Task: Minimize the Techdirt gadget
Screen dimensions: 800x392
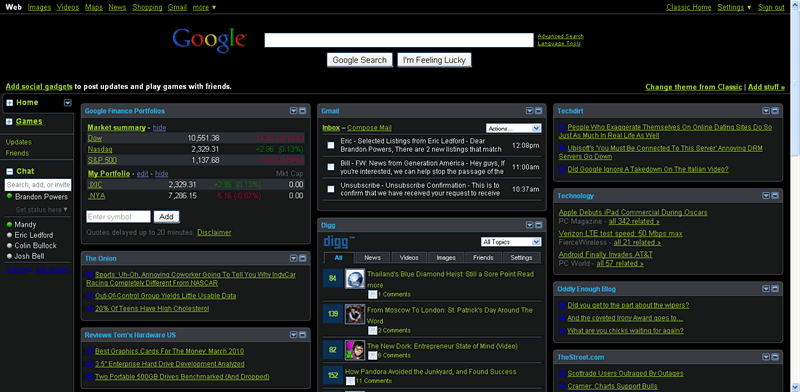Action: [775, 111]
